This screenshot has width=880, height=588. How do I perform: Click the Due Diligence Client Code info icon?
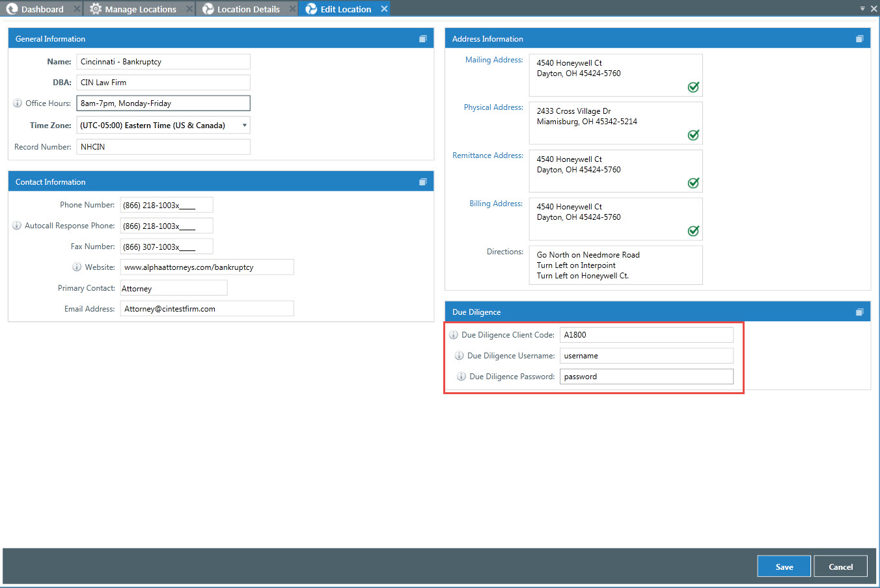point(454,335)
